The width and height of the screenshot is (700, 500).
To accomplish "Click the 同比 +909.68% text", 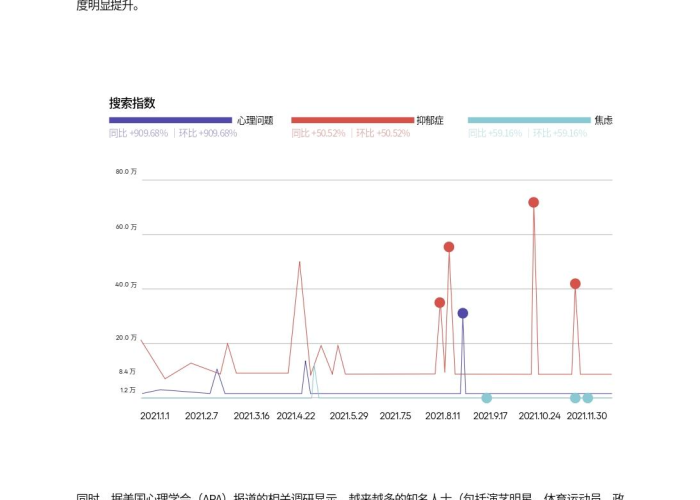I will [138, 133].
